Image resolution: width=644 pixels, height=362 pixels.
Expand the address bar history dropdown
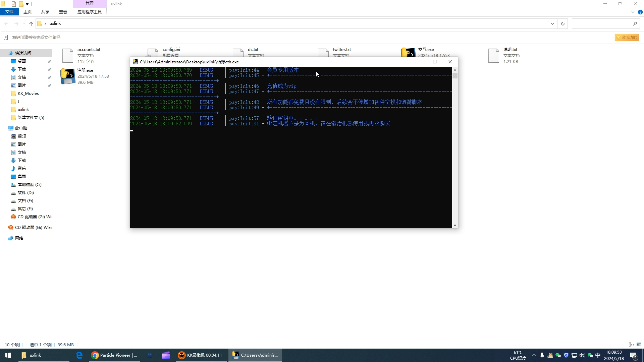click(x=552, y=23)
